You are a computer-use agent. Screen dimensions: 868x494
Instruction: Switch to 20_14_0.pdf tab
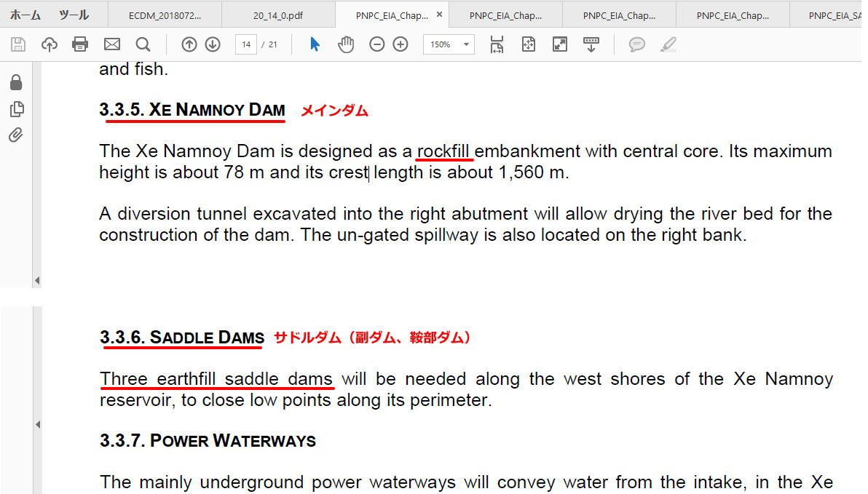[278, 15]
